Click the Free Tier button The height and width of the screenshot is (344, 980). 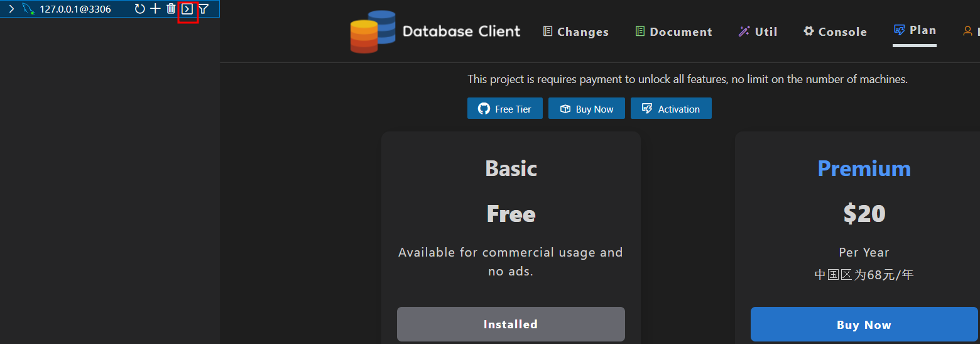505,108
